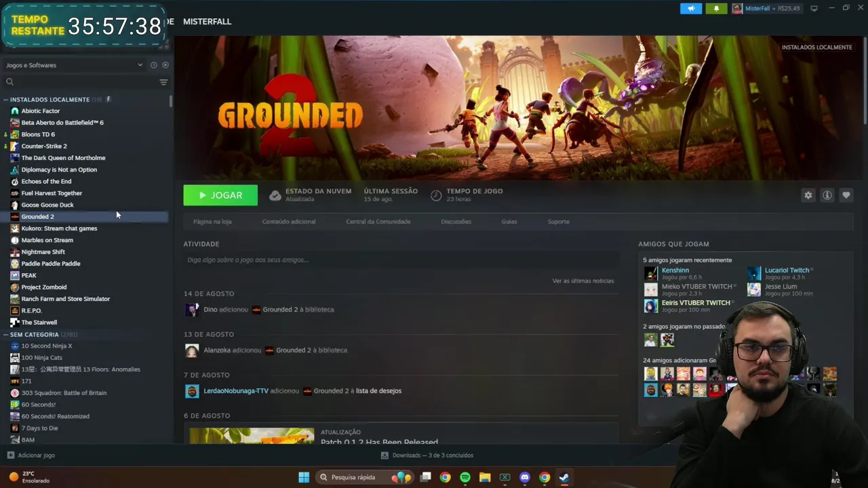Click the MisterFall profile avatar
868x488 pixels.
click(737, 8)
